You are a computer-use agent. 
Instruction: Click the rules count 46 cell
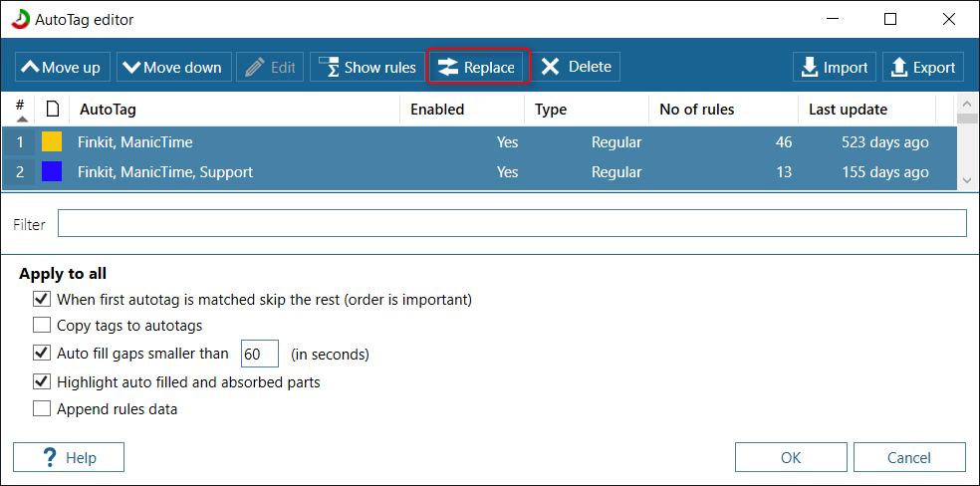pos(783,142)
